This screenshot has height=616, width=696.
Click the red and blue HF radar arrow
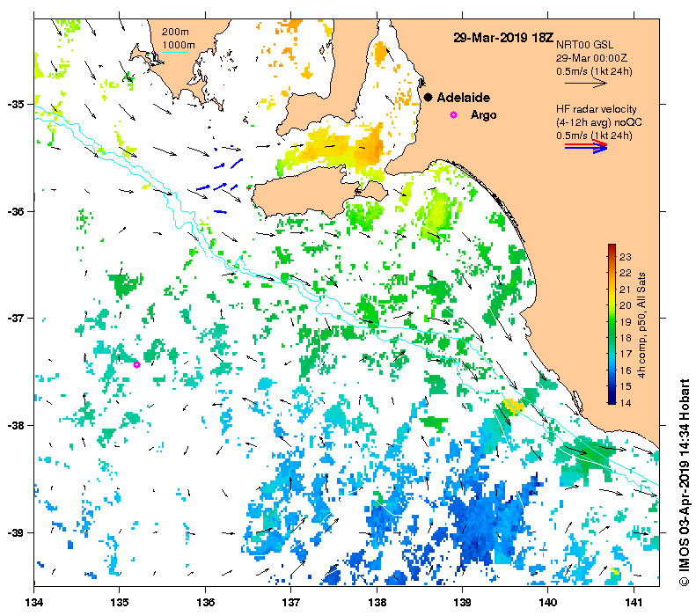click(x=586, y=146)
